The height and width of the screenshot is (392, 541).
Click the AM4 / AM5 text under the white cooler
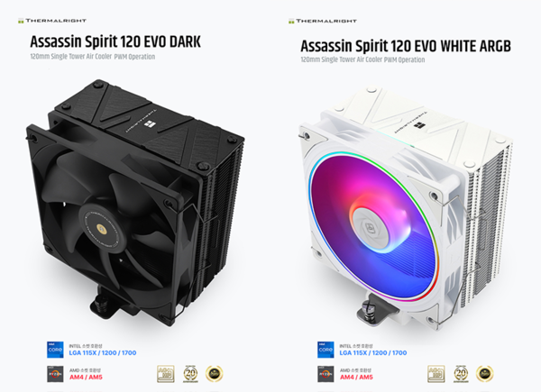click(x=356, y=378)
